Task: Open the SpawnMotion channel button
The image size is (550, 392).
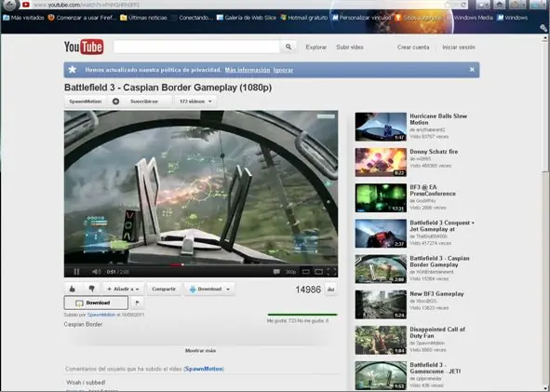Action: [86, 101]
